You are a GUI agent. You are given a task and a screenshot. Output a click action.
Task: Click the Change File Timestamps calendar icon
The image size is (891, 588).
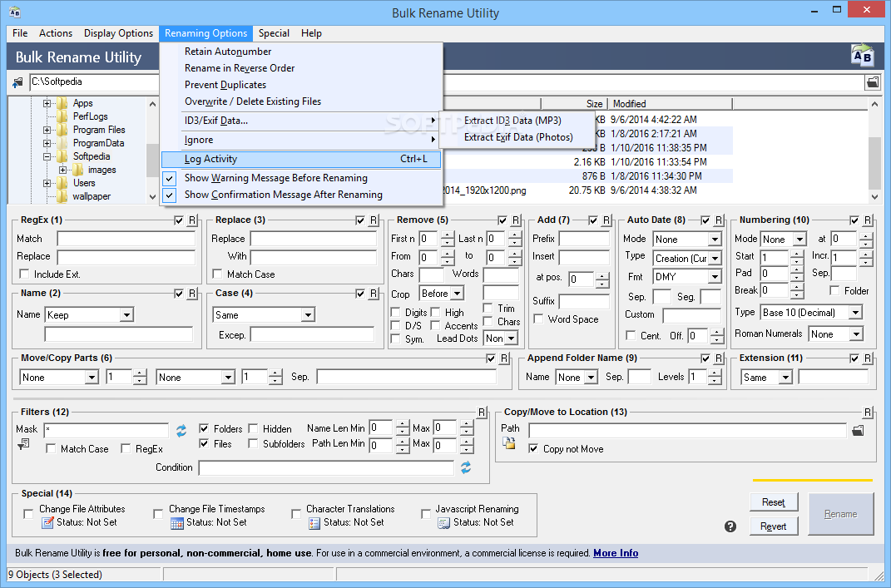click(x=177, y=522)
